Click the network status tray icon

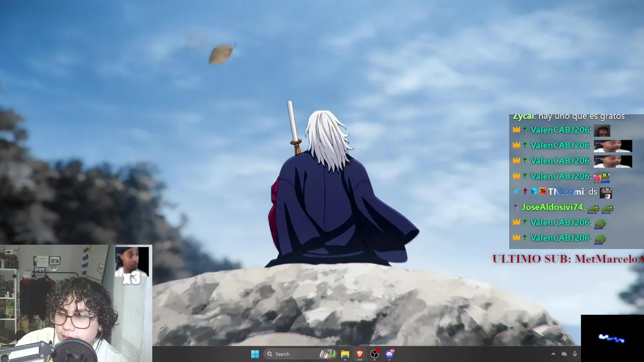[564, 354]
